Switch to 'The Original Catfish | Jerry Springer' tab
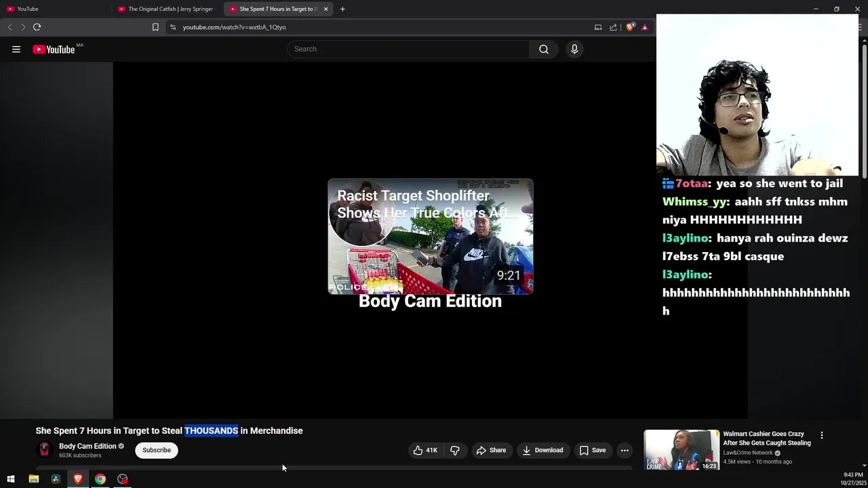The height and width of the screenshot is (488, 868). (x=167, y=9)
